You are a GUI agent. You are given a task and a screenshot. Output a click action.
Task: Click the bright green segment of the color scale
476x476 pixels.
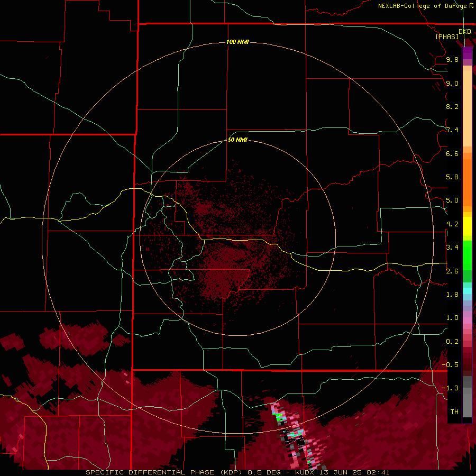click(467, 255)
